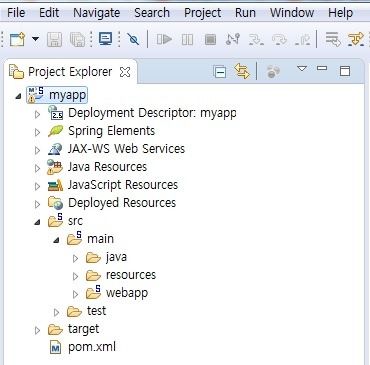Viewport: 370px width, 365px height.
Task: Open the Navigate menu
Action: click(x=96, y=13)
